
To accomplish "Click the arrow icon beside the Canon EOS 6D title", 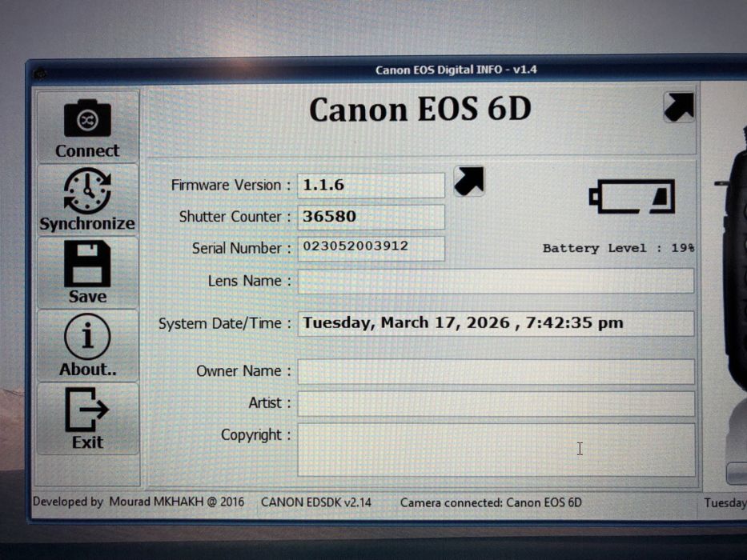I will 679,106.
